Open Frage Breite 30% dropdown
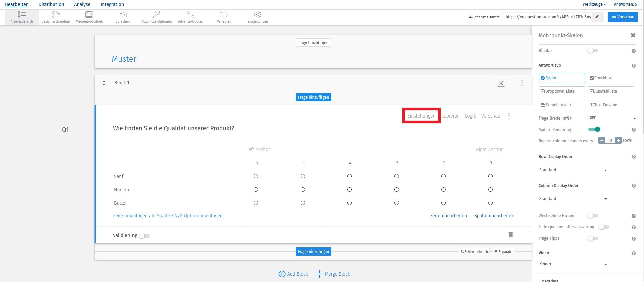Viewport: 644px width, 282px height. click(612, 118)
